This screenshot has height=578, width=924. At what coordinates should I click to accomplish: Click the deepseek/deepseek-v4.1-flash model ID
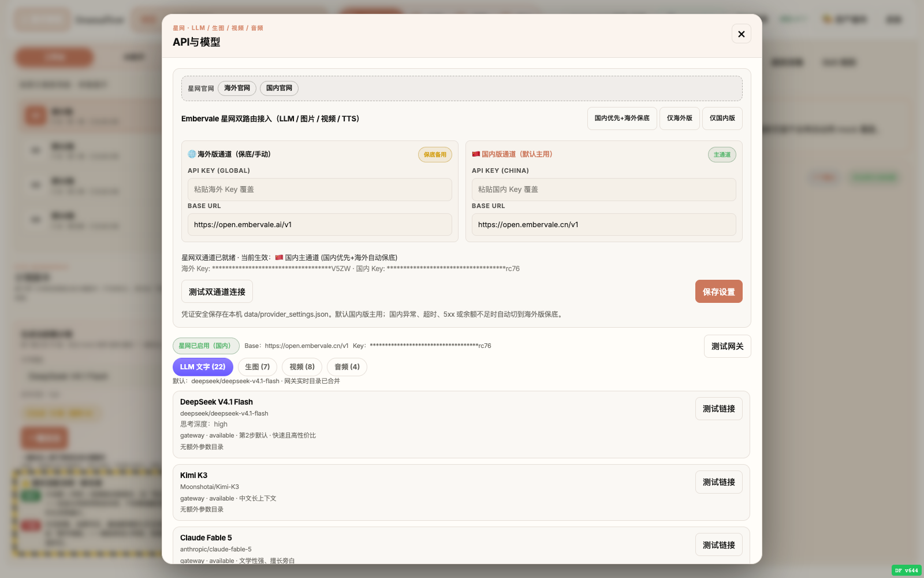pyautogui.click(x=224, y=413)
